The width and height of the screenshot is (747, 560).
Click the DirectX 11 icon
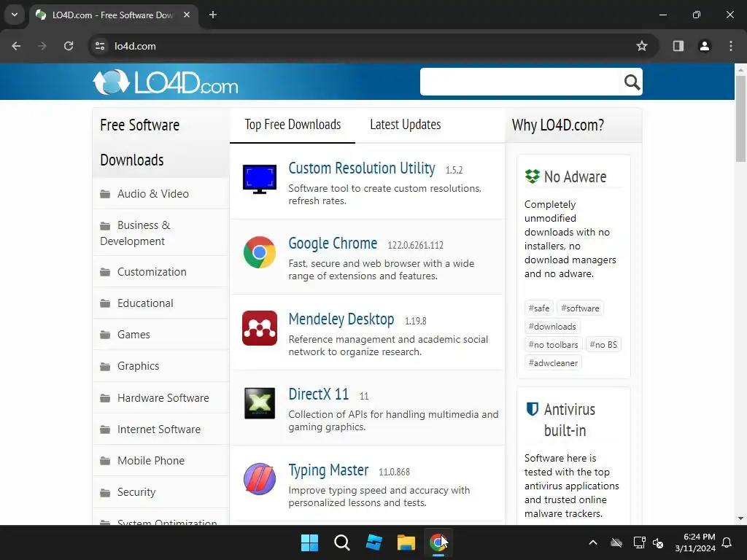click(260, 403)
